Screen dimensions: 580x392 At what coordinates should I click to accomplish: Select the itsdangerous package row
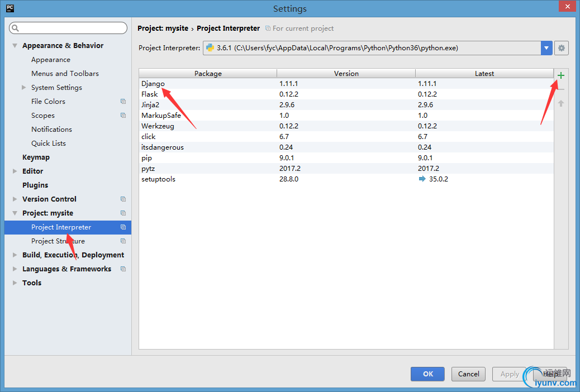tap(346, 147)
